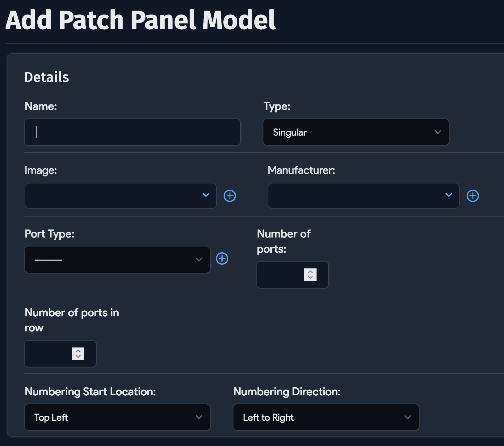Screen dimensions: 504x446
Task: Click the down arrow on ports in row stepper
Action: [78, 356]
